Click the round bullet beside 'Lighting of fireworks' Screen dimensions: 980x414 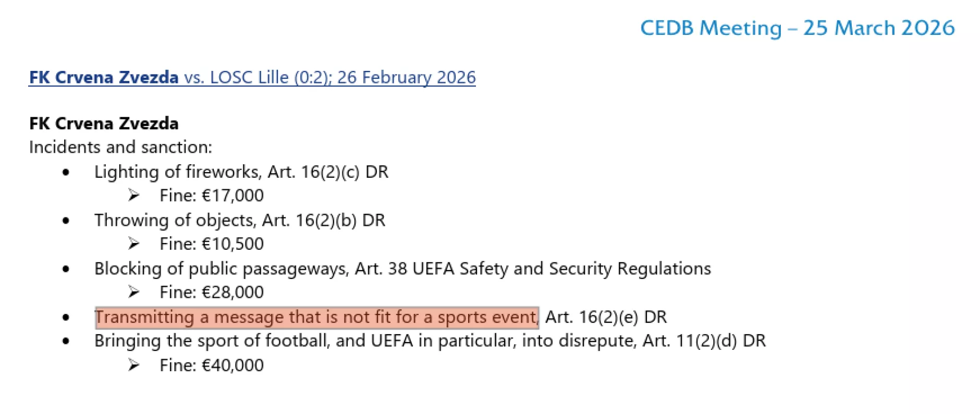66,173
